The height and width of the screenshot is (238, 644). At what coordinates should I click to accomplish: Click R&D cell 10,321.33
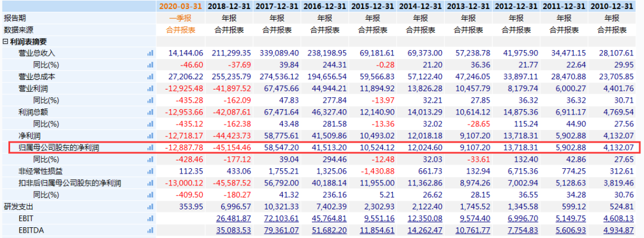click(x=281, y=207)
